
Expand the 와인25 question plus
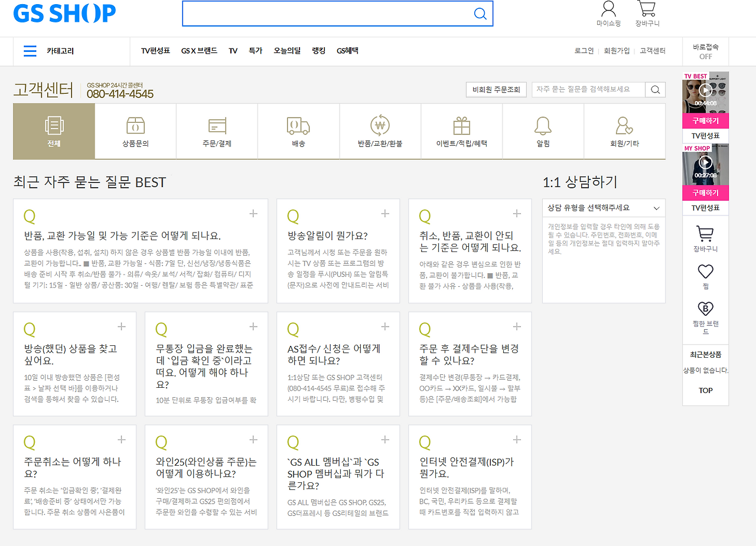[x=253, y=440]
